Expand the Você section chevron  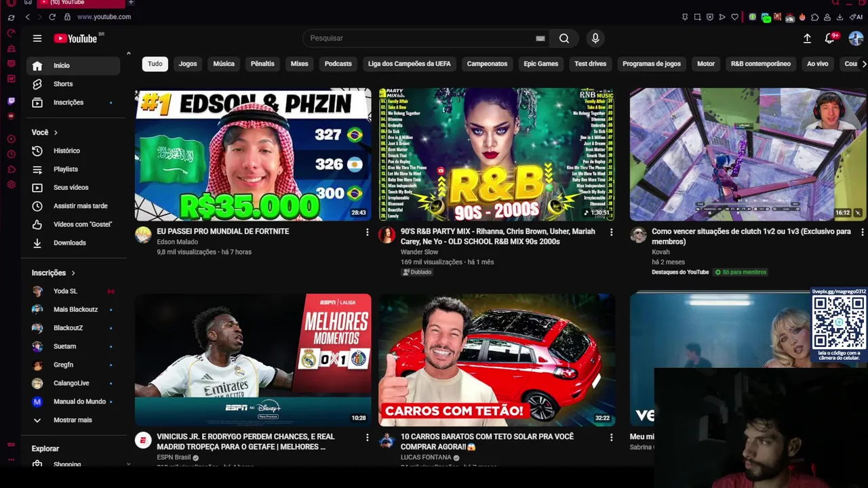[x=56, y=133]
